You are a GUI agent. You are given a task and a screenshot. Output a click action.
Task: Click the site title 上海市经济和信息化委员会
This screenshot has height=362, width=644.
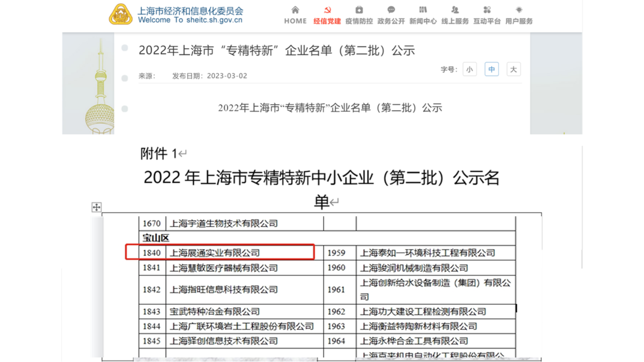pos(191,11)
